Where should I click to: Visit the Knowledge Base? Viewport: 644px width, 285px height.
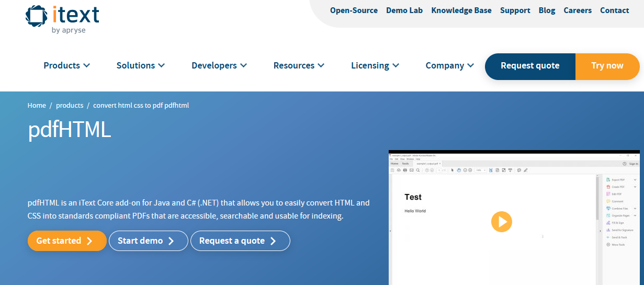pyautogui.click(x=461, y=10)
